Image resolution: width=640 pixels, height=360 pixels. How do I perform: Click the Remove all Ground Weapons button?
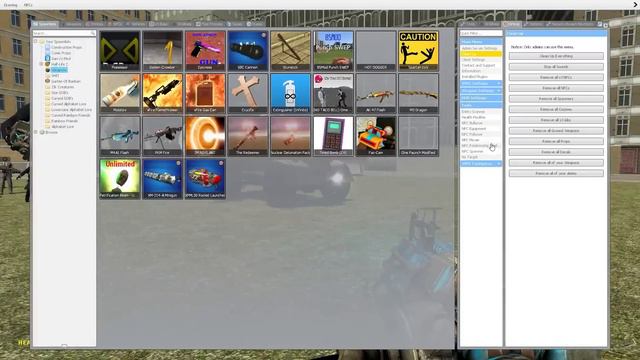coord(556,131)
